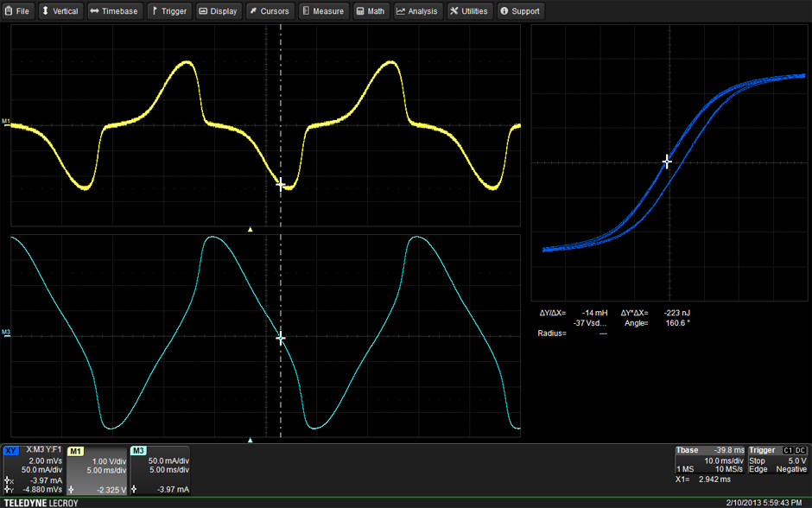This screenshot has height=508, width=812.
Task: Click the Vertical up-down arrow icon
Action: pos(45,11)
